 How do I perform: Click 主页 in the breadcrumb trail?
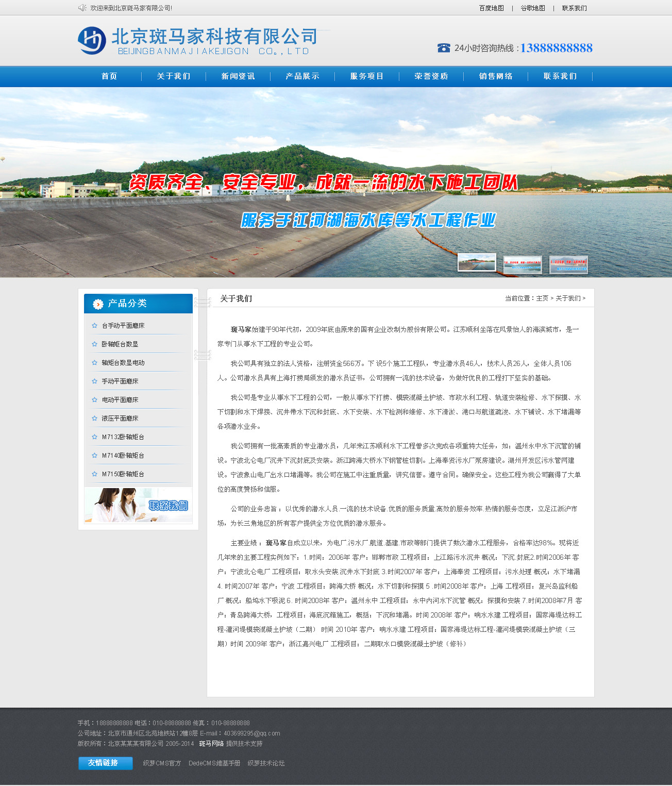542,298
